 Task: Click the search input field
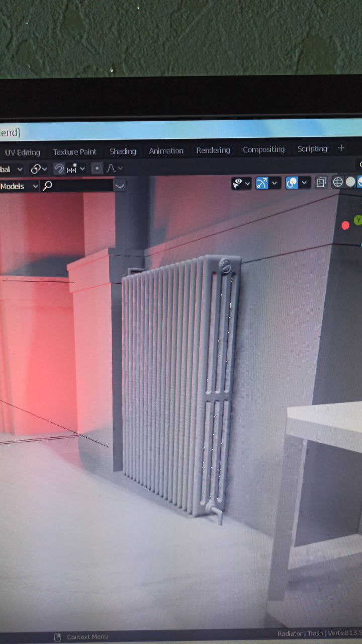point(77,186)
